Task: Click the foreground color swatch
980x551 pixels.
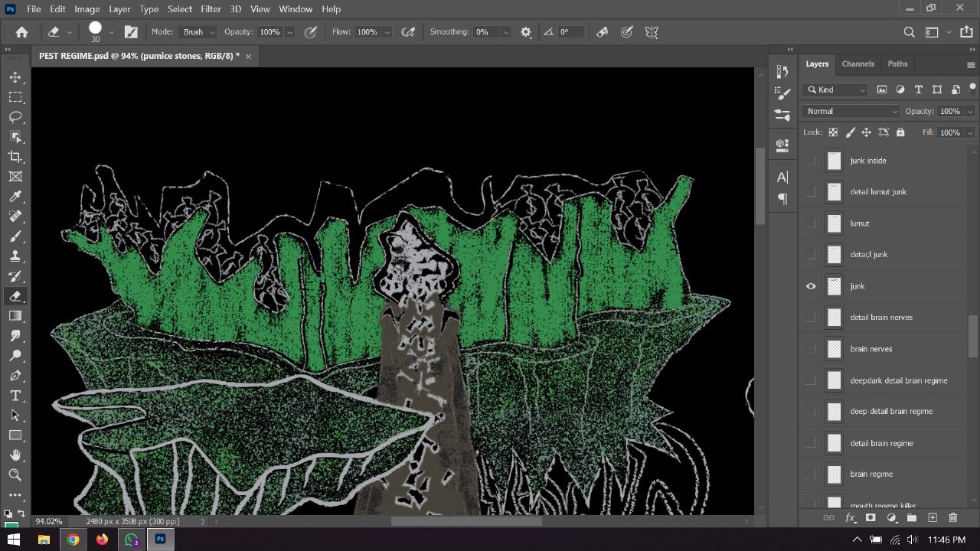Action: tap(11, 527)
